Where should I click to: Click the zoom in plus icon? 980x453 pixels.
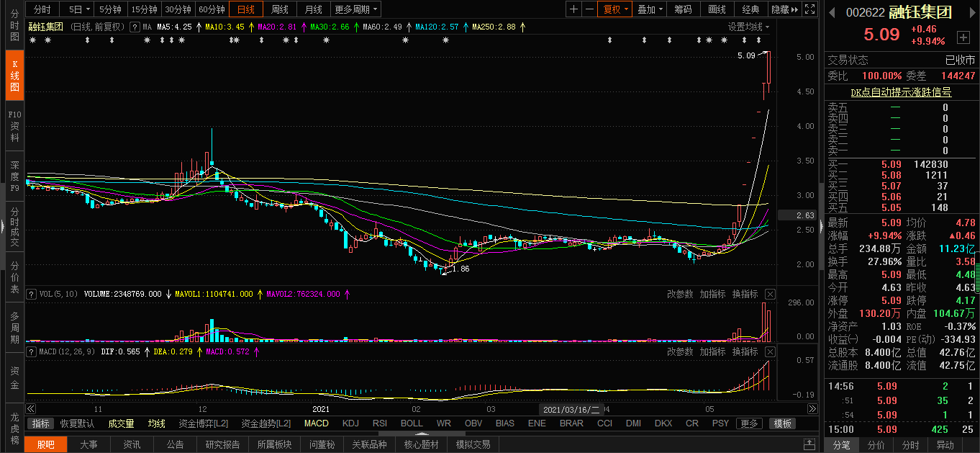(x=573, y=9)
